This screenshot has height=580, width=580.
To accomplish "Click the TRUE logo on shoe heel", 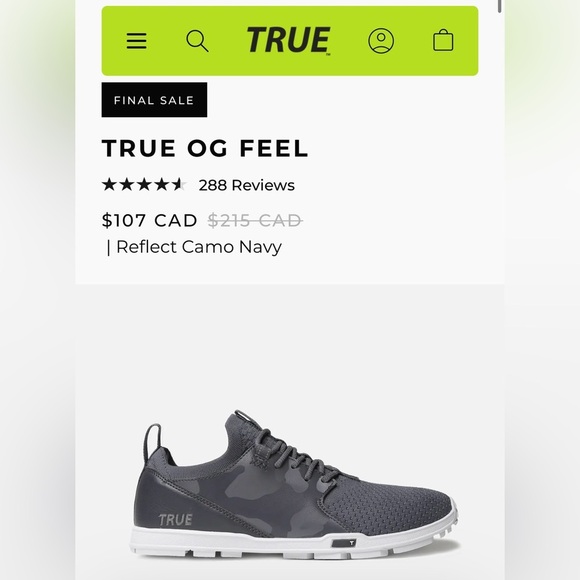I will (176, 520).
